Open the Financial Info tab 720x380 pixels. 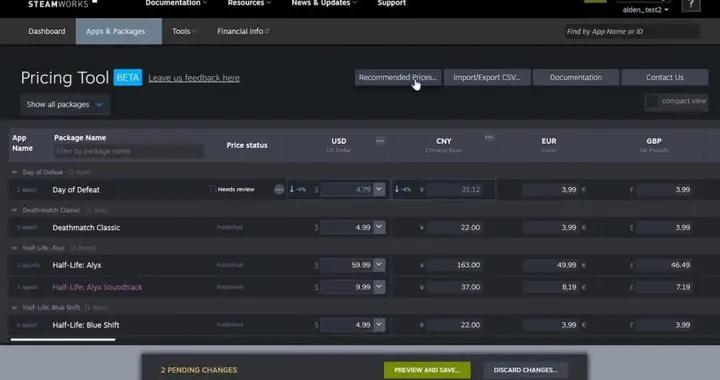point(243,31)
